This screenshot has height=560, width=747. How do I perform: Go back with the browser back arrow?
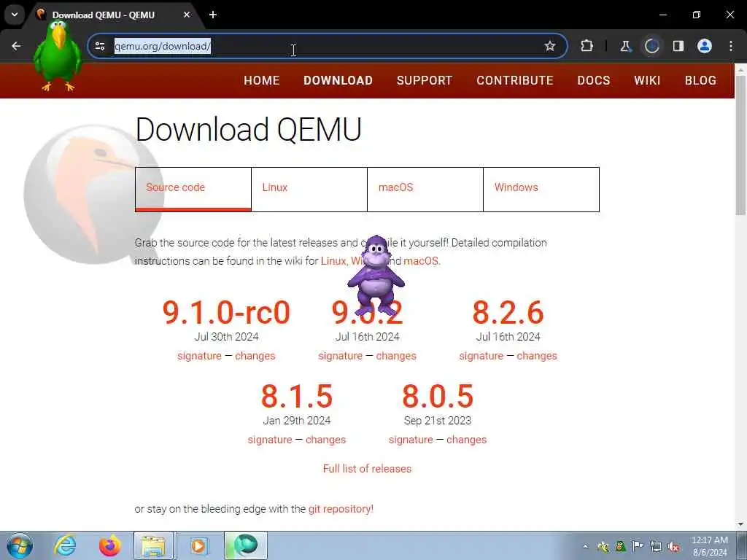pos(16,46)
